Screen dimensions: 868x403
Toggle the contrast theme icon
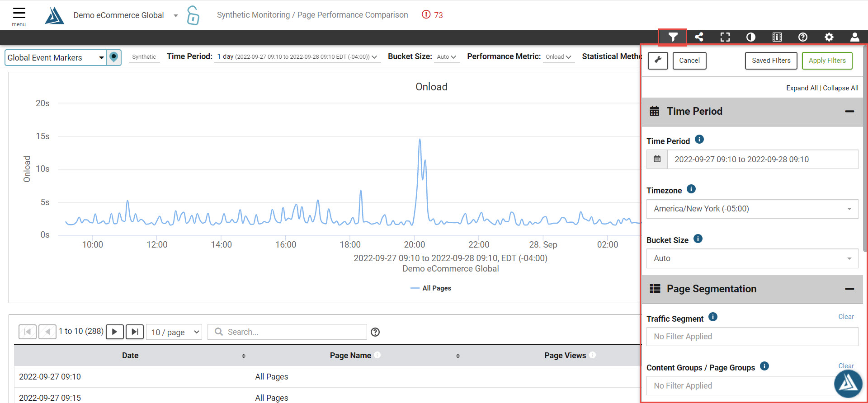click(x=751, y=37)
